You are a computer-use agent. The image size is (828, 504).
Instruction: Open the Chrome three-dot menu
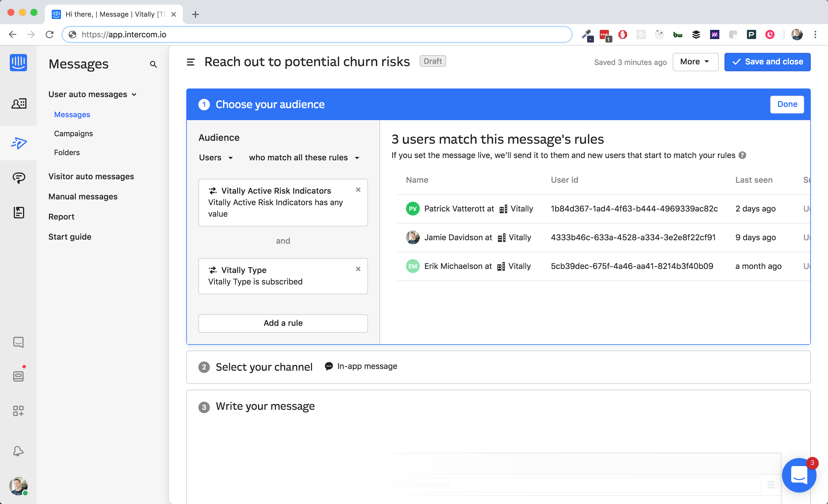click(x=815, y=34)
